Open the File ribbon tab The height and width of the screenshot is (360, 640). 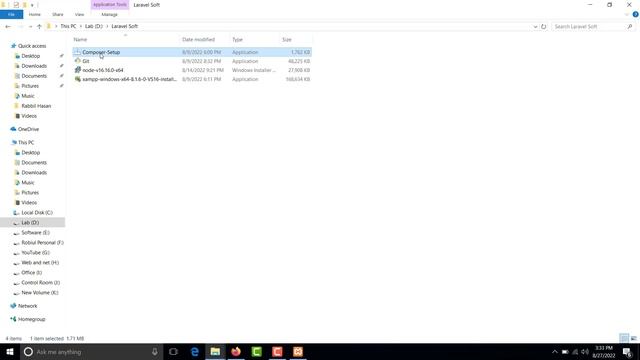coord(11,14)
